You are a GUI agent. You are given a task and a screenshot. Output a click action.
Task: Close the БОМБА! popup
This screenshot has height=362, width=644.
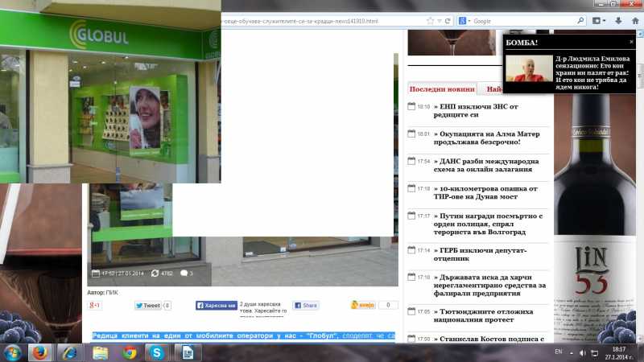pyautogui.click(x=631, y=42)
